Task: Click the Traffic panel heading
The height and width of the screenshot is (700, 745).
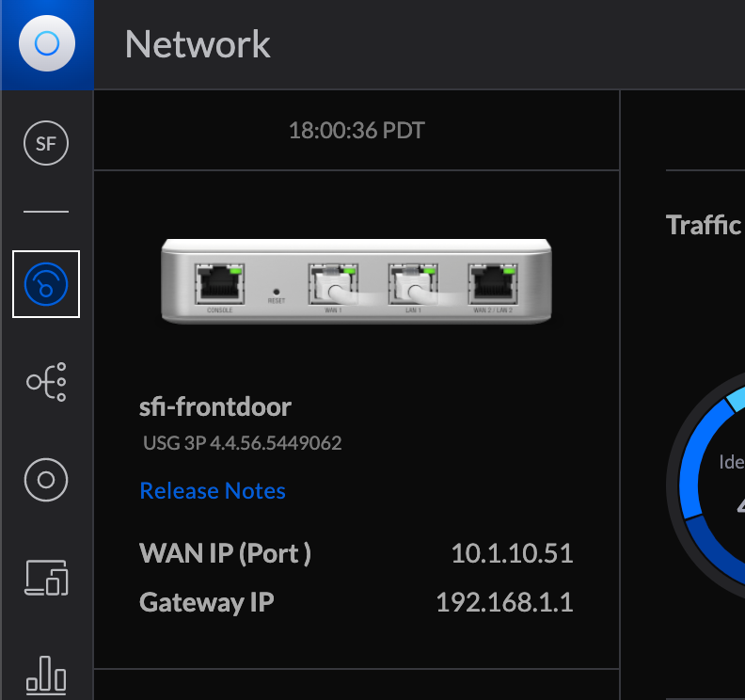Action: 704,225
